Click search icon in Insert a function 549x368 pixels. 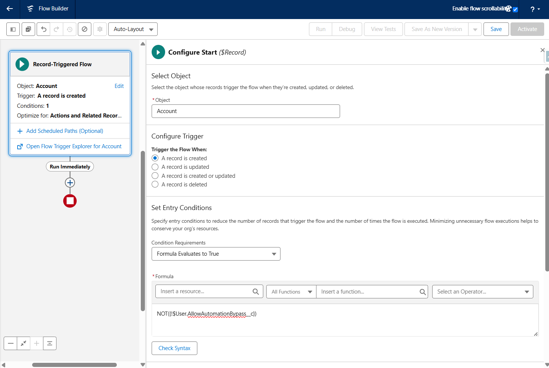pos(423,292)
